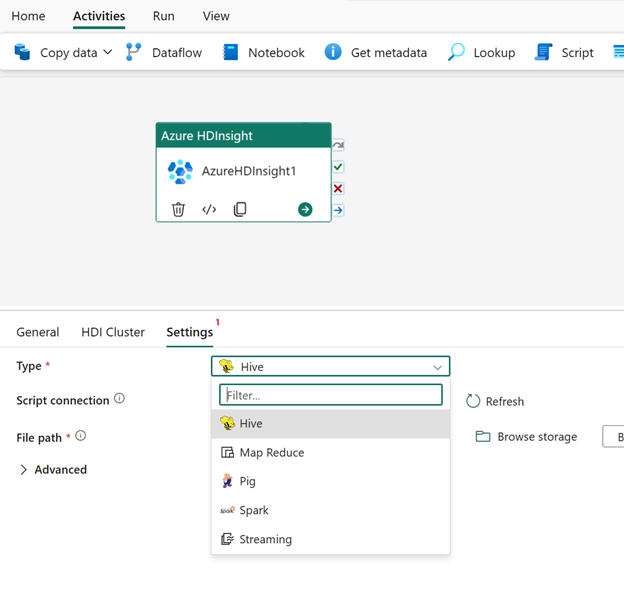The image size is (624, 596).
Task: Click the Pig icon in list
Action: pos(227,481)
